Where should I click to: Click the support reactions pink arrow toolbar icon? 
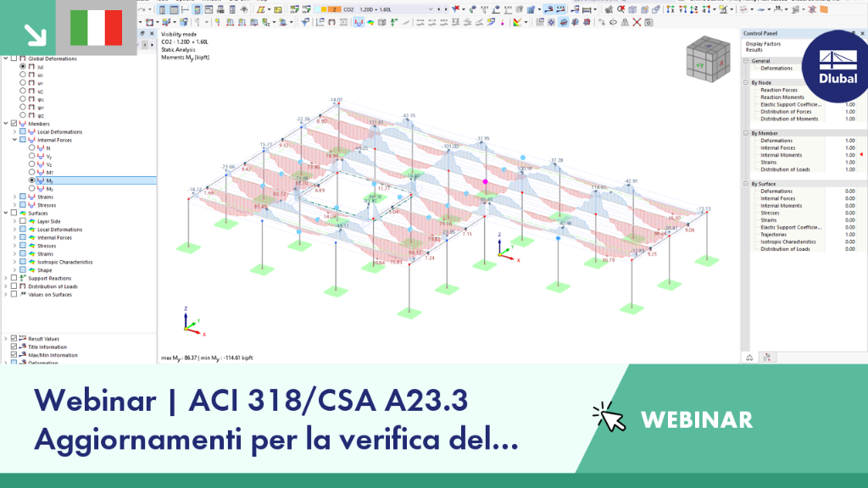click(503, 22)
